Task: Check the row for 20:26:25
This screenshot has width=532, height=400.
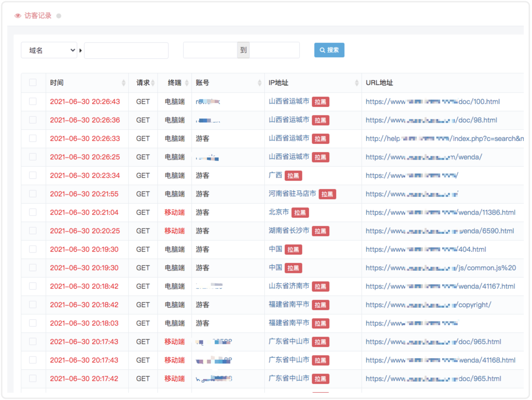Action: [33, 157]
